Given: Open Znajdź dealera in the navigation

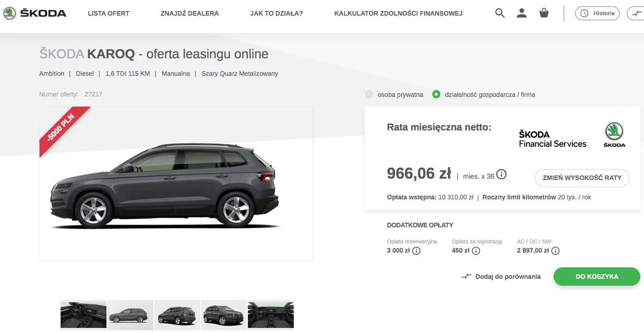Looking at the screenshot, I should click(x=190, y=13).
